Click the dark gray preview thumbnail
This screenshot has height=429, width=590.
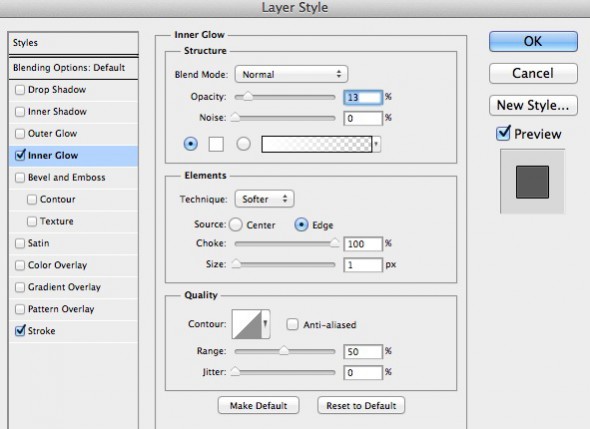[532, 182]
